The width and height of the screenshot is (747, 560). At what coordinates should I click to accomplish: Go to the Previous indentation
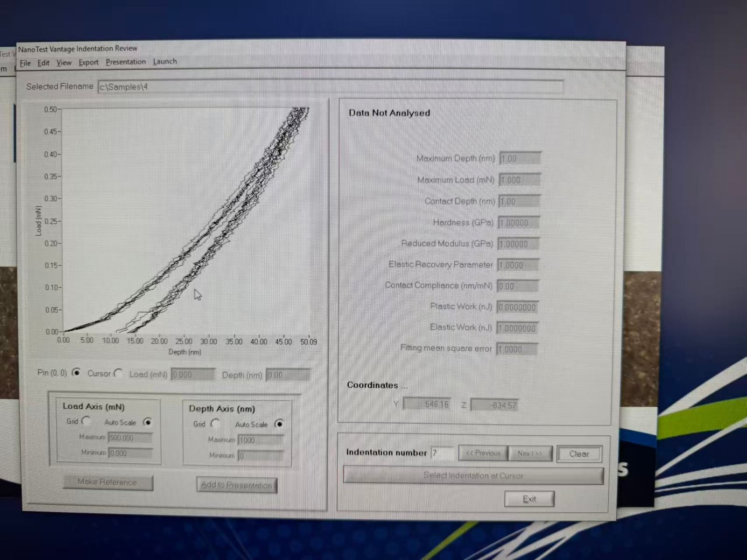click(x=483, y=453)
